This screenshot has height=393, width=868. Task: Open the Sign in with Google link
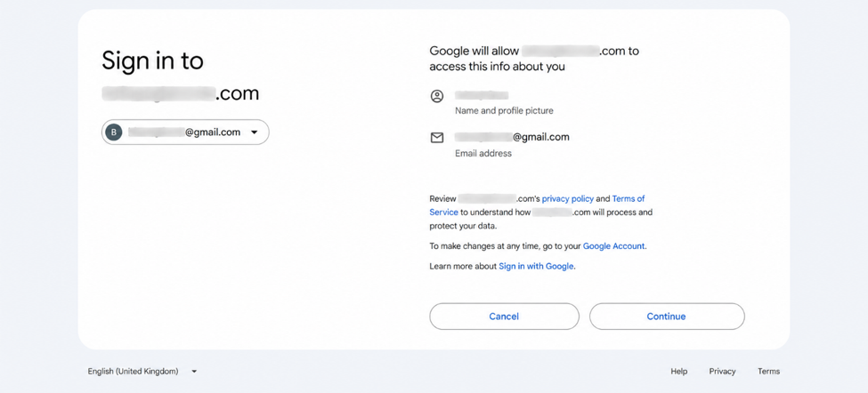536,266
